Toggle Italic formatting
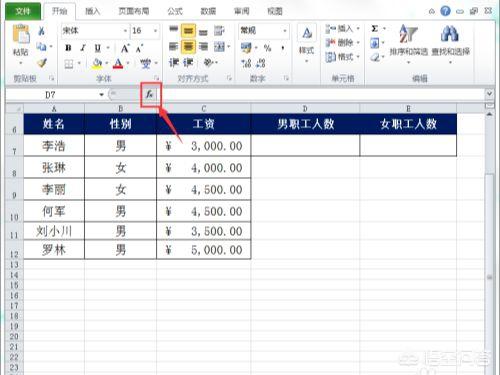500x375 pixels. pos(83,48)
